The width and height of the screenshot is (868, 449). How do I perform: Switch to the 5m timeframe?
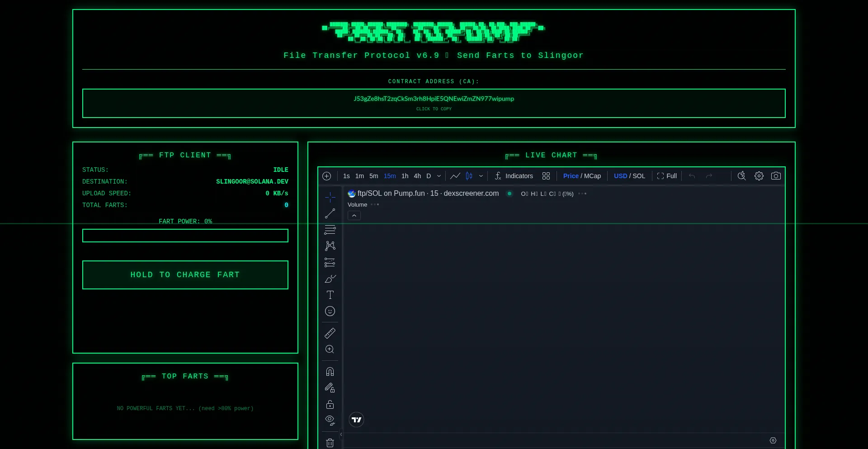(373, 176)
